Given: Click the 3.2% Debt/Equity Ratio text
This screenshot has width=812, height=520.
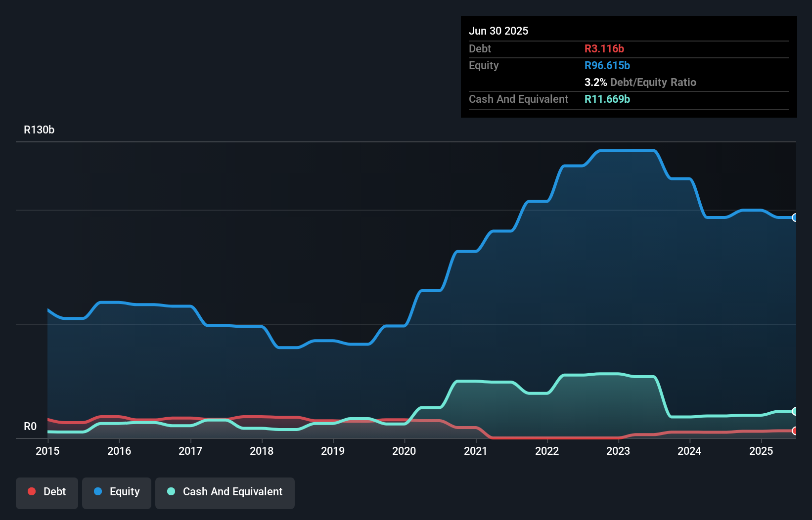Looking at the screenshot, I should (640, 83).
